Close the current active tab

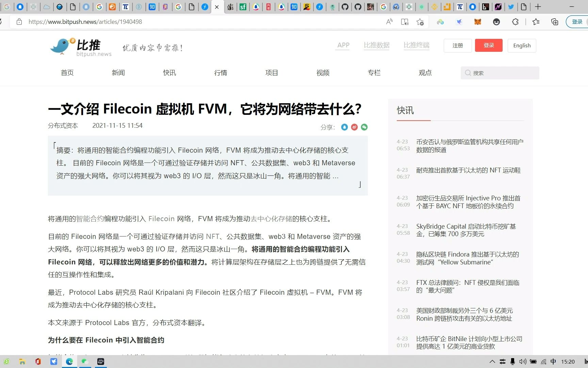point(217,7)
